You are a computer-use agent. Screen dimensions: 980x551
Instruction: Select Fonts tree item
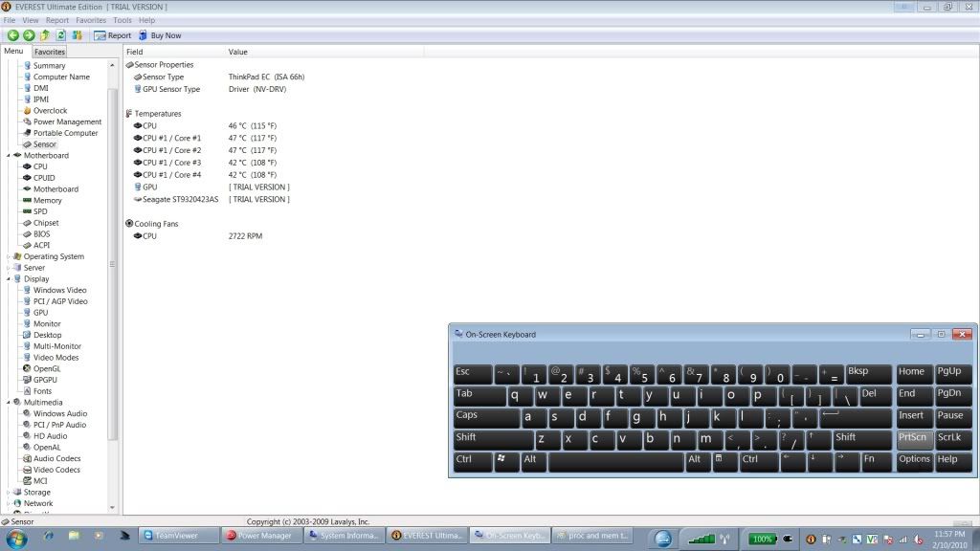(x=42, y=391)
